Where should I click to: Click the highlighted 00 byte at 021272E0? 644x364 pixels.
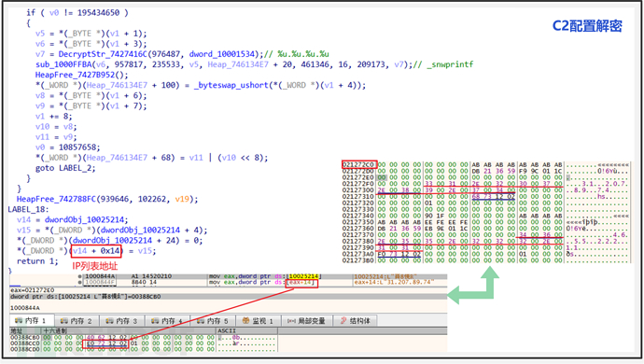(382, 177)
